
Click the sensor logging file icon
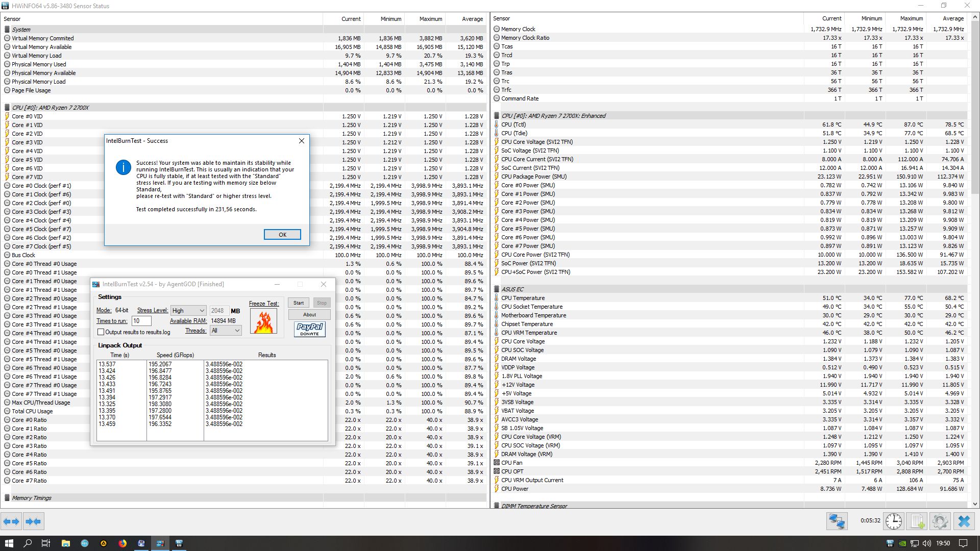(917, 521)
